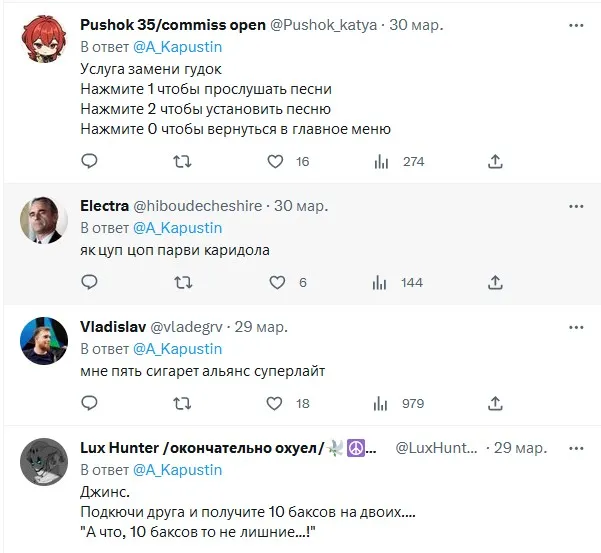Like Vladislav's tweet with 18 likes
601x553 pixels.
pyautogui.click(x=277, y=403)
